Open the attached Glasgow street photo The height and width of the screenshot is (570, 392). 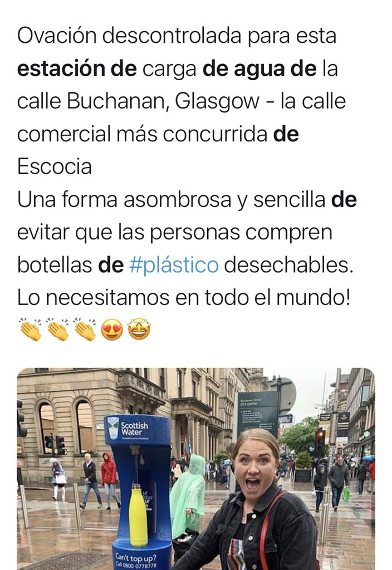[x=196, y=469]
